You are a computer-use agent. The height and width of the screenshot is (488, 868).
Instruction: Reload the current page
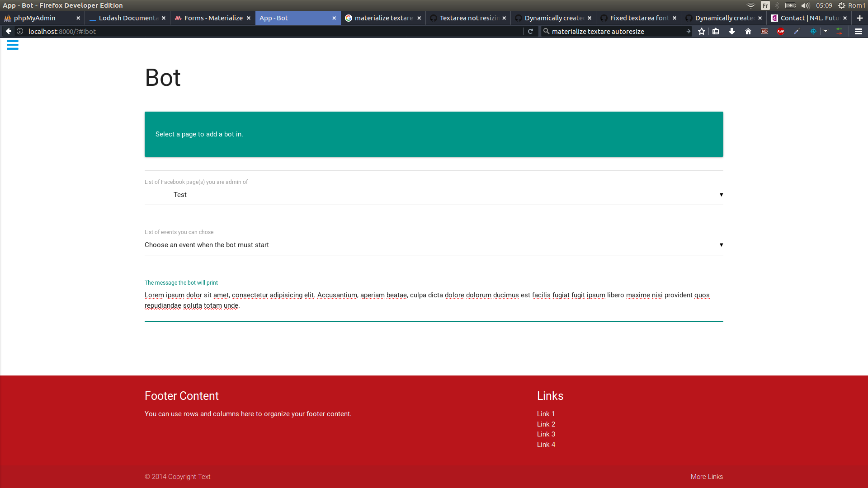pyautogui.click(x=531, y=31)
